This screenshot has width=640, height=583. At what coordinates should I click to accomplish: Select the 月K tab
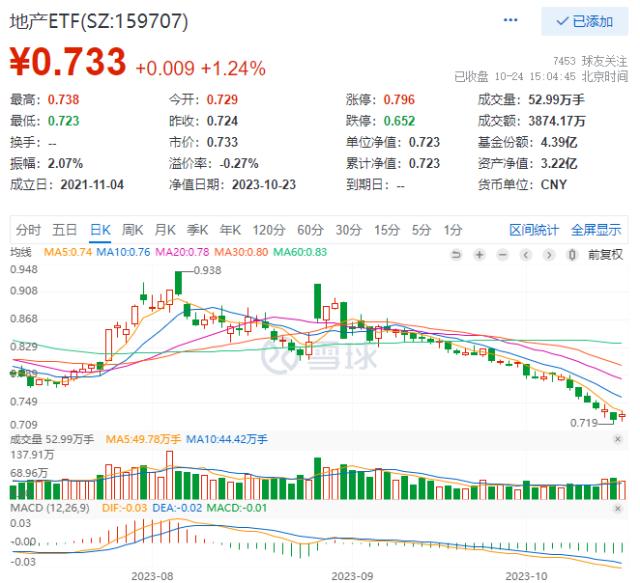[x=165, y=230]
